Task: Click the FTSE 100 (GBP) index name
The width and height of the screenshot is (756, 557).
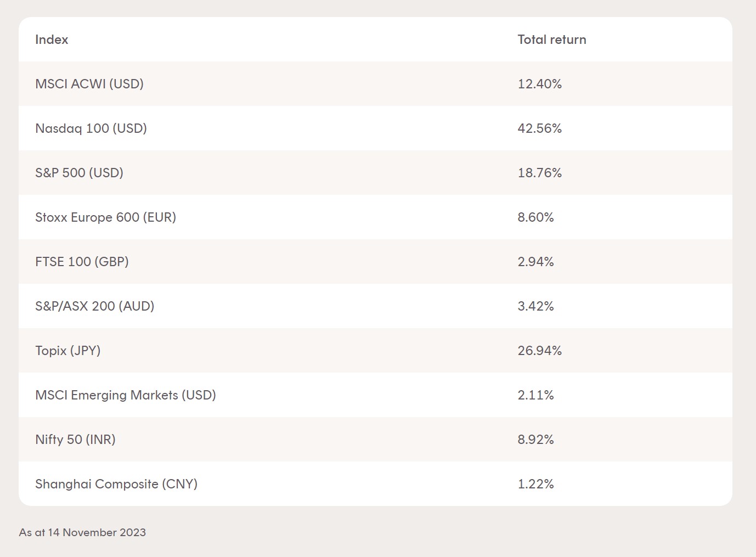Action: [82, 262]
